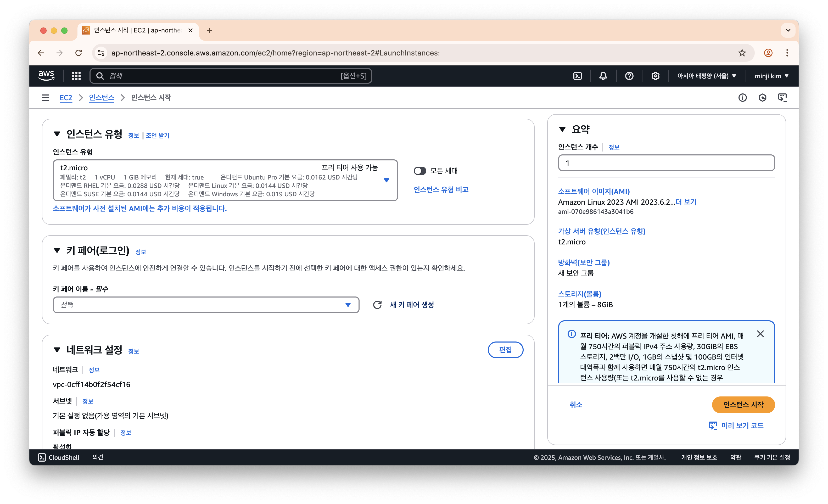Toggle the side navigation hamburger menu
828x504 pixels.
coord(45,97)
